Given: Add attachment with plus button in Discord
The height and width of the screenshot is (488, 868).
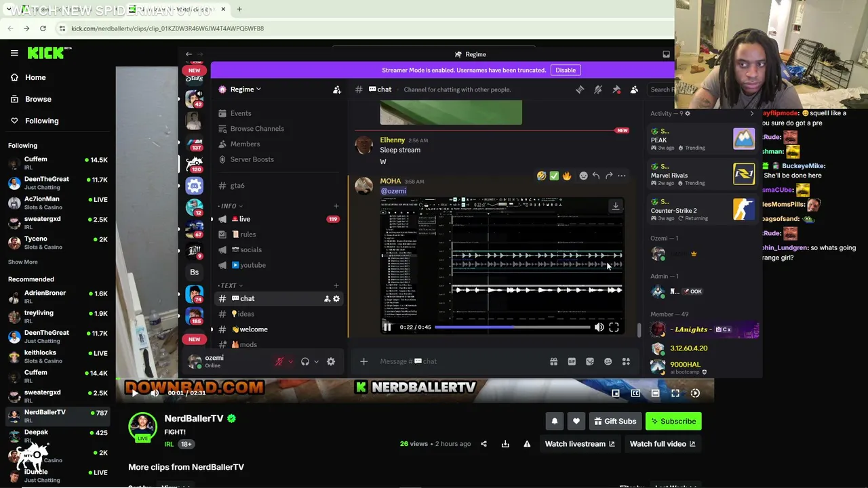Looking at the screenshot, I should point(363,362).
